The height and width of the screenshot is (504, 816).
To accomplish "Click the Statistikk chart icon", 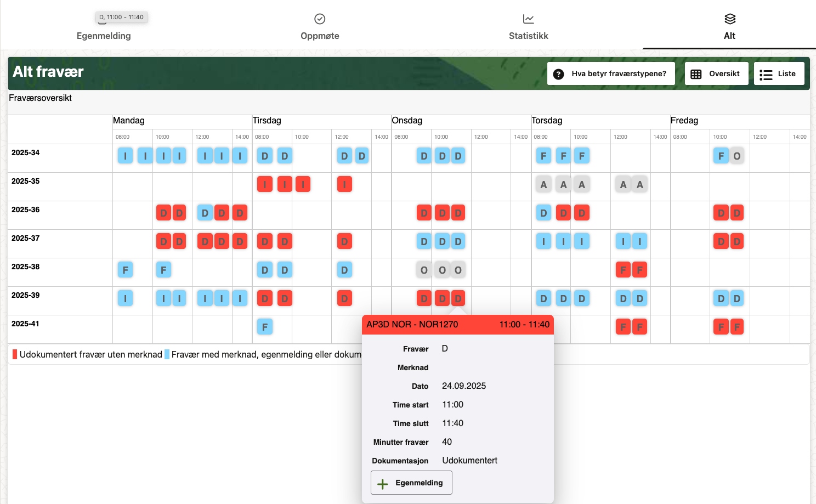I will coord(528,19).
